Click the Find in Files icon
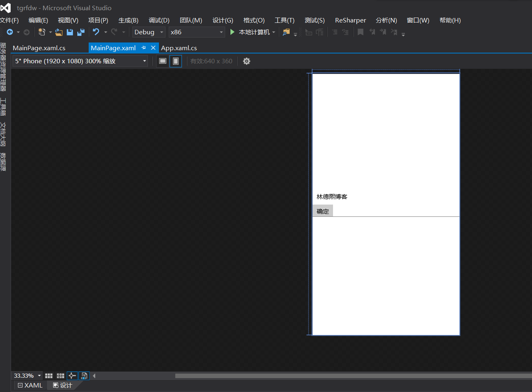The image size is (532, 392). (286, 32)
